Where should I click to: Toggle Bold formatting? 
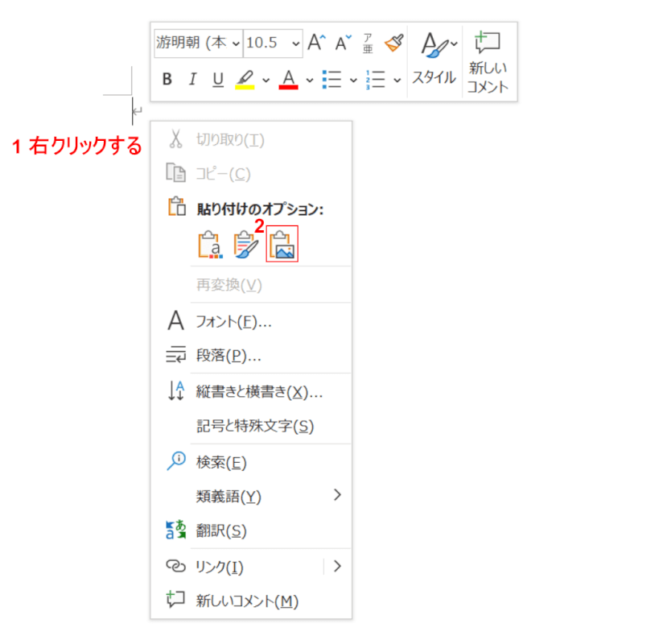click(167, 80)
